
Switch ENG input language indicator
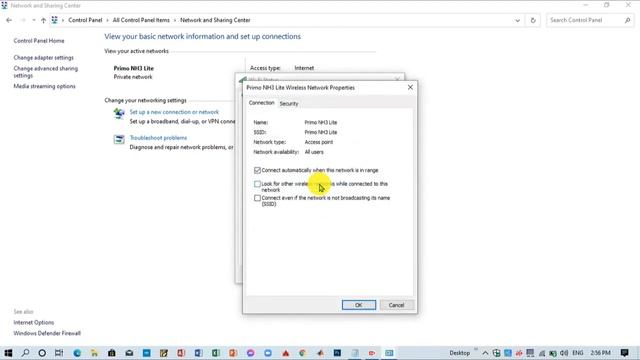578,353
